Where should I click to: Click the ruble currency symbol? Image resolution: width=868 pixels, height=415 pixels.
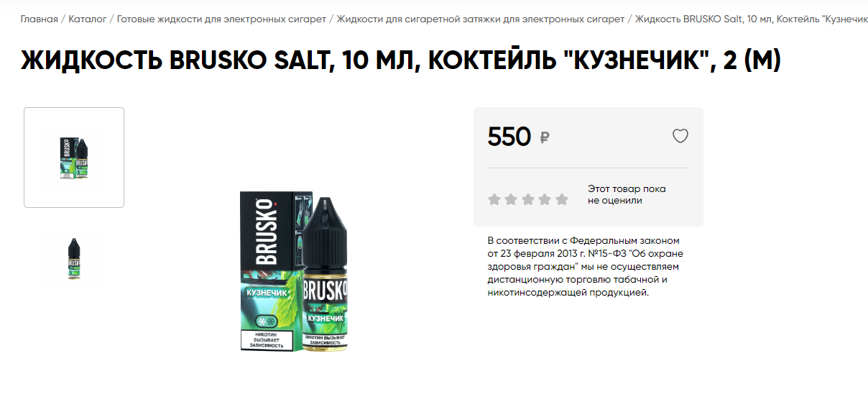544,137
